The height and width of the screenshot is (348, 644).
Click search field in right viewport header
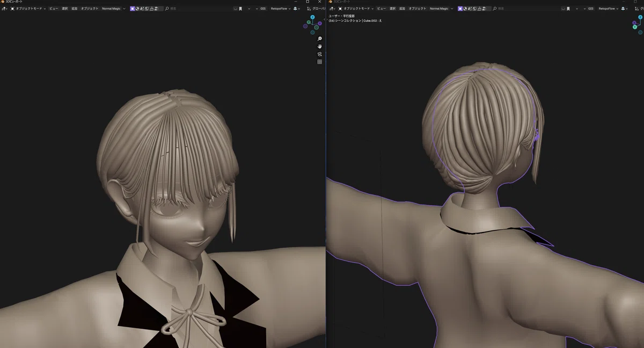tap(526, 9)
